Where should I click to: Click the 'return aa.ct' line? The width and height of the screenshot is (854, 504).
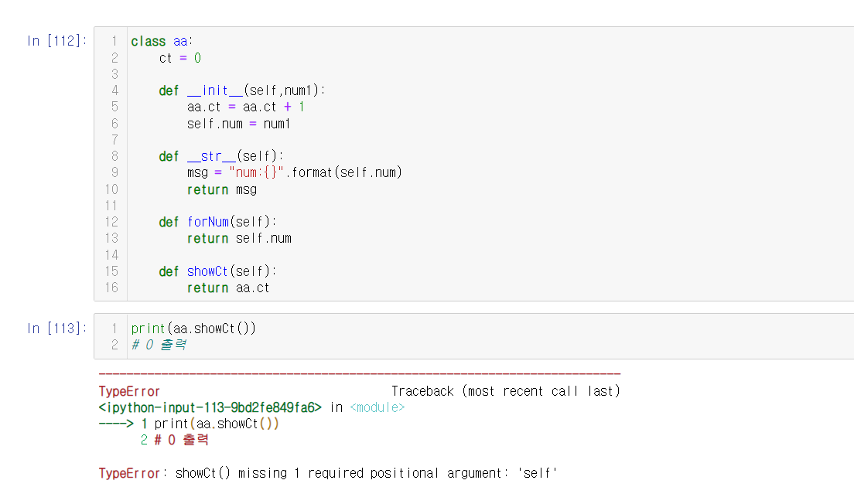point(228,288)
